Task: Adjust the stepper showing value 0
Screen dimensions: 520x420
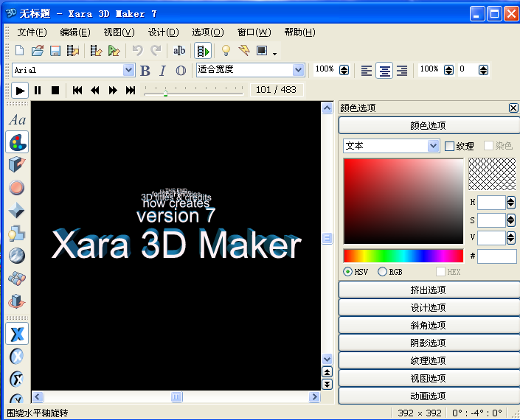Action: (484, 70)
